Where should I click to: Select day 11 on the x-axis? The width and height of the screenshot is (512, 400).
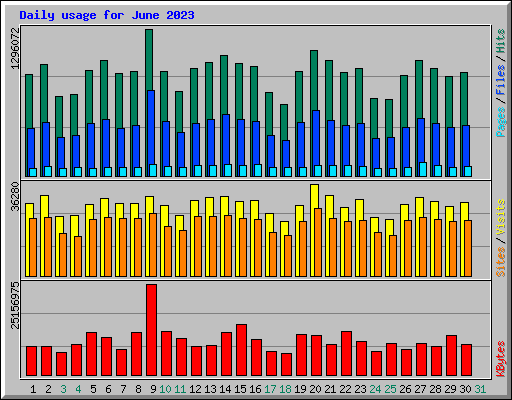coord(180,389)
